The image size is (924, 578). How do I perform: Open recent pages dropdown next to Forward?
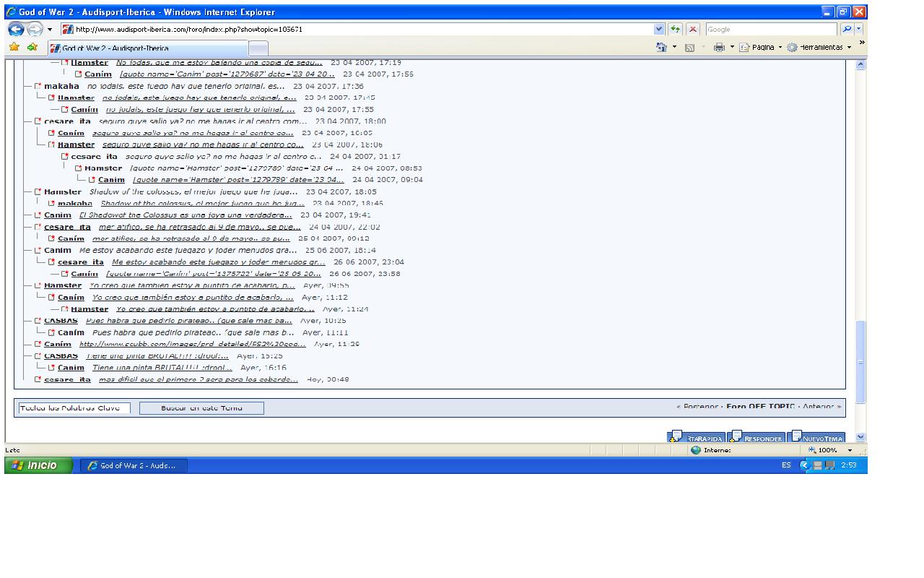[x=50, y=30]
